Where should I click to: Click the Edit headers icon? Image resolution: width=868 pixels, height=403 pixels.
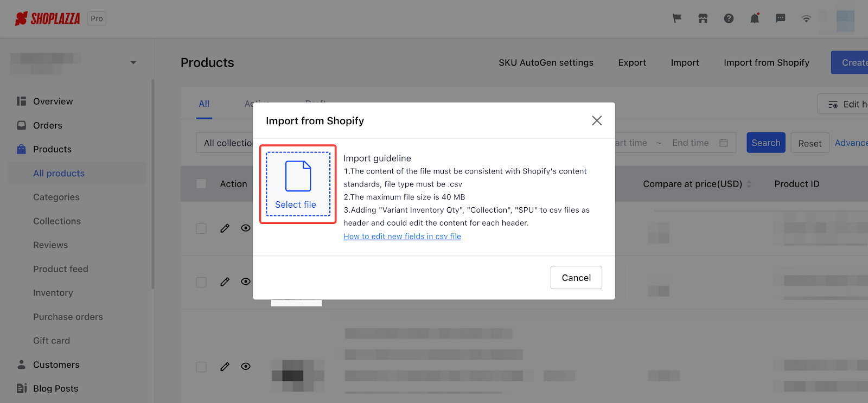pos(833,104)
